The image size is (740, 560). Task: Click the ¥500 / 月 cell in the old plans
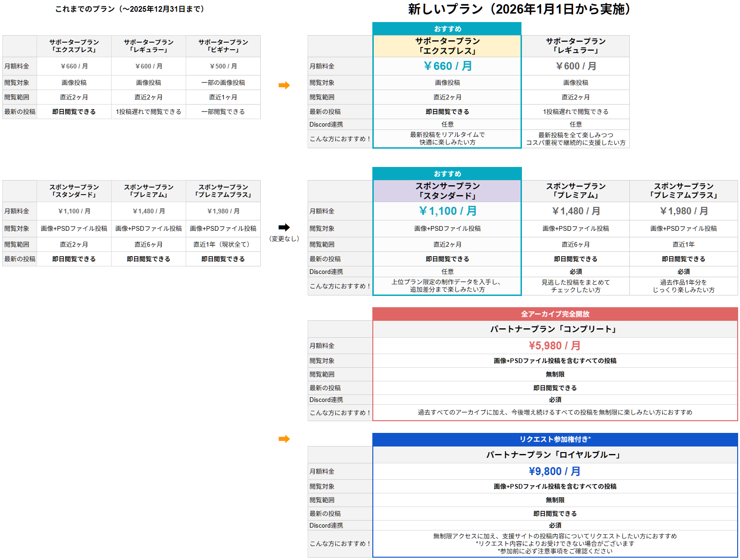(x=223, y=67)
